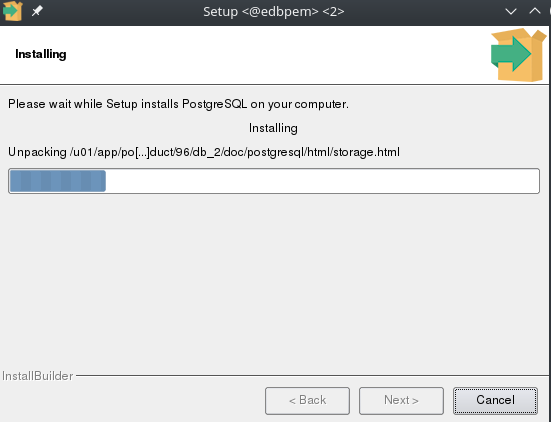Click the empty white part of progress bar
The width and height of the screenshot is (551, 422).
(x=322, y=181)
